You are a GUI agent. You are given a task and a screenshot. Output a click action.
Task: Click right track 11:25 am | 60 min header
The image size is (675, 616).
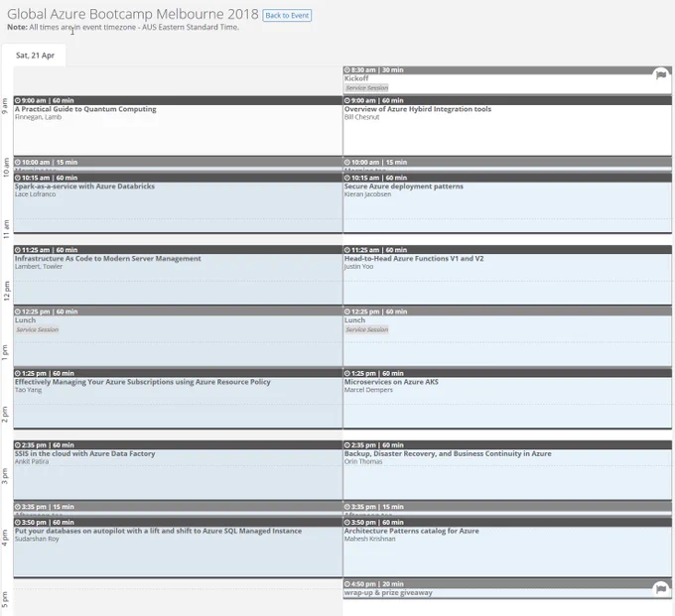pyautogui.click(x=507, y=250)
